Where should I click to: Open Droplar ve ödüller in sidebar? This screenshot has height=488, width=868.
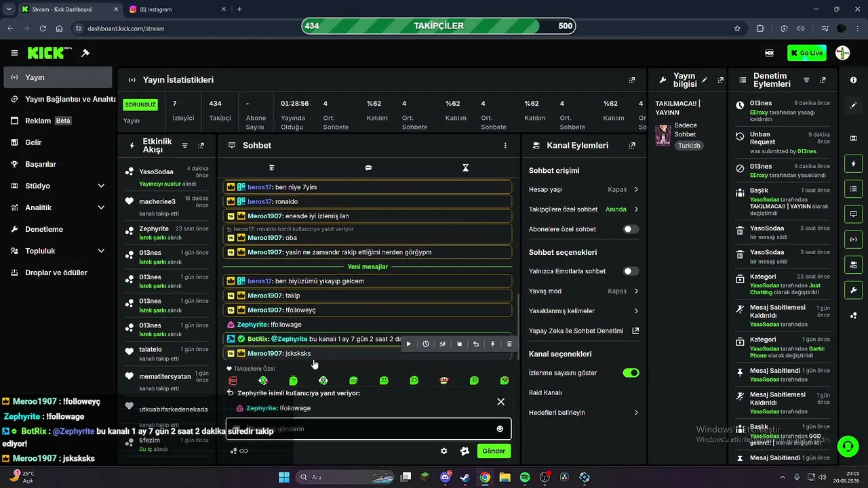click(x=58, y=272)
